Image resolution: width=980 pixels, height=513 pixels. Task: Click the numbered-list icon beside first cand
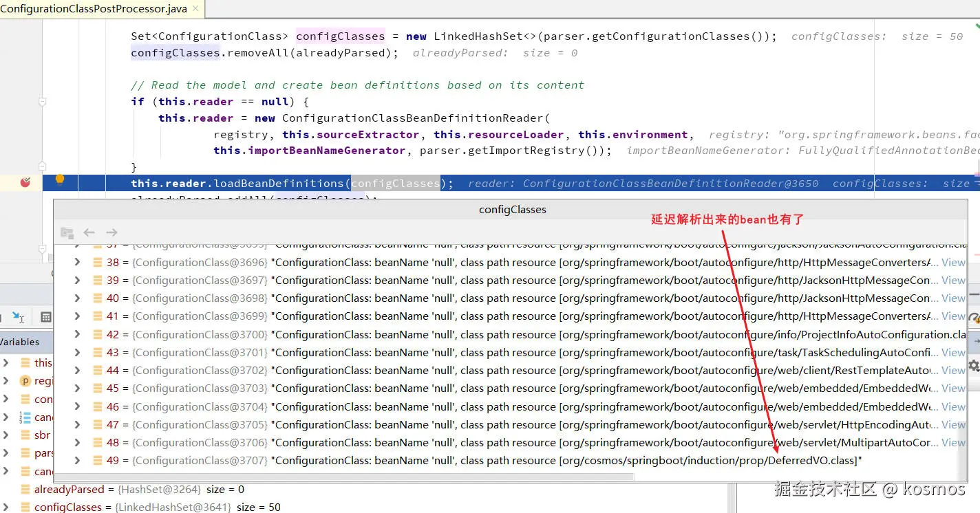[25, 417]
